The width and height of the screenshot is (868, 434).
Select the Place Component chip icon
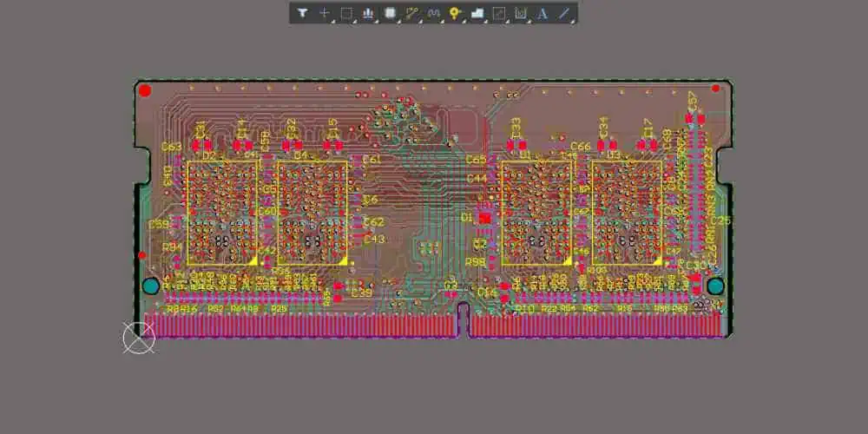click(x=390, y=13)
